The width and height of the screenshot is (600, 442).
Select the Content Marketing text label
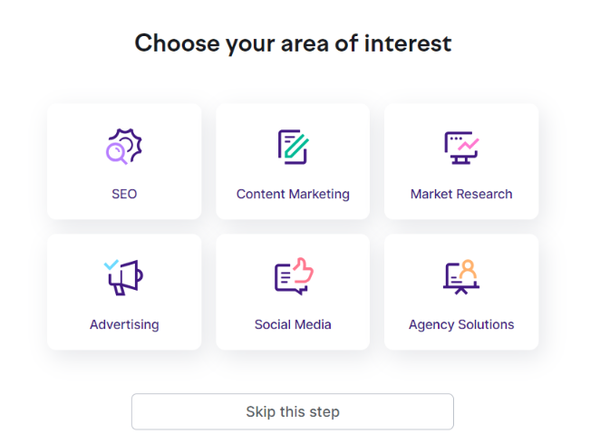(x=293, y=194)
